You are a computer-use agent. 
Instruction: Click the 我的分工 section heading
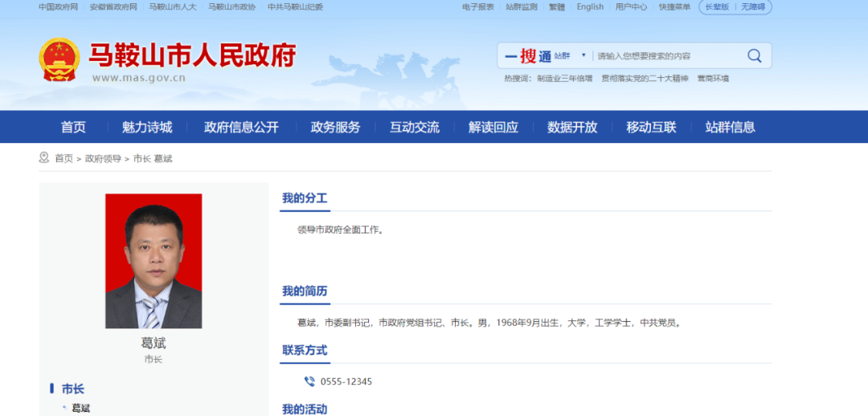(305, 198)
